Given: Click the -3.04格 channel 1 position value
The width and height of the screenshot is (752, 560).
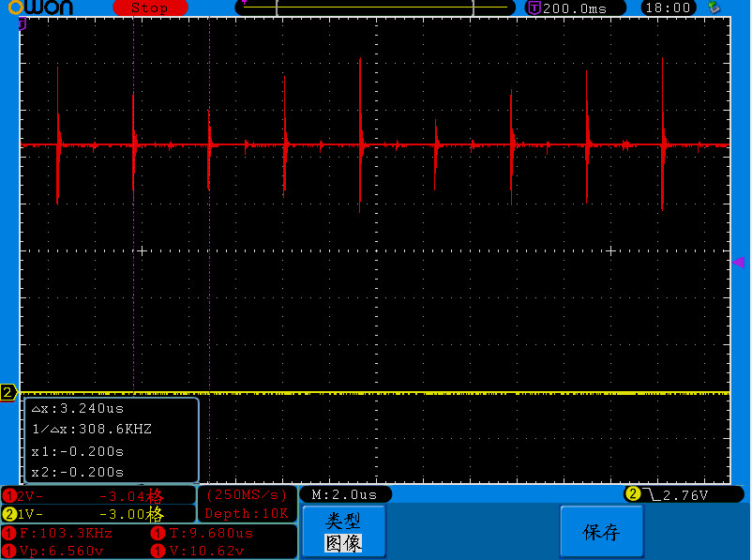Looking at the screenshot, I should pyautogui.click(x=131, y=495).
